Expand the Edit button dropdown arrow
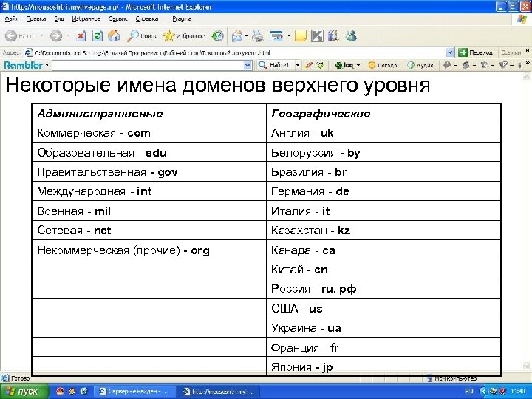Viewport: 532px width, 399px height. coord(288,35)
